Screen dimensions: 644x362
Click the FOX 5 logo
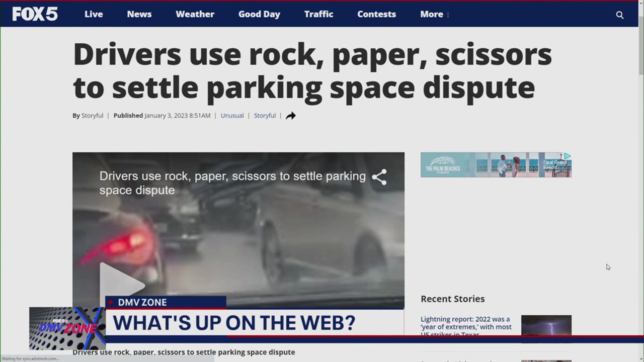click(35, 14)
